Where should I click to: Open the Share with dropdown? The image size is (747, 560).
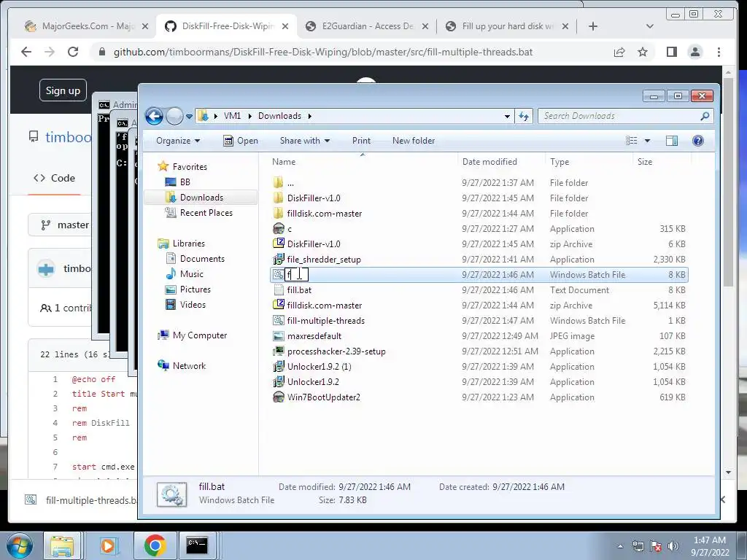tap(305, 141)
